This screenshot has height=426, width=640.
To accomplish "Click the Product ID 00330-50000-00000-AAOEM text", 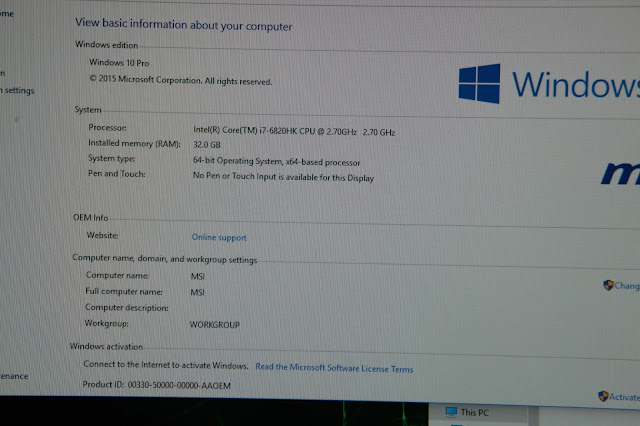I will tap(157, 385).
